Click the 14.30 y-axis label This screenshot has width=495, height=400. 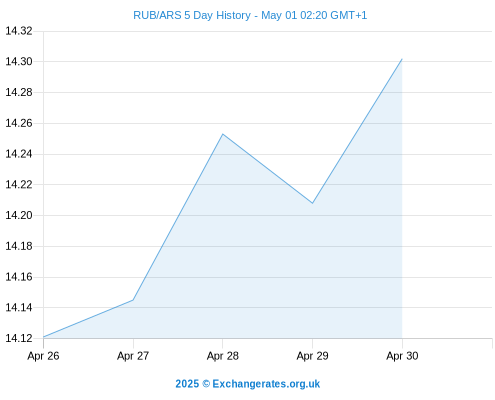pyautogui.click(x=19, y=62)
